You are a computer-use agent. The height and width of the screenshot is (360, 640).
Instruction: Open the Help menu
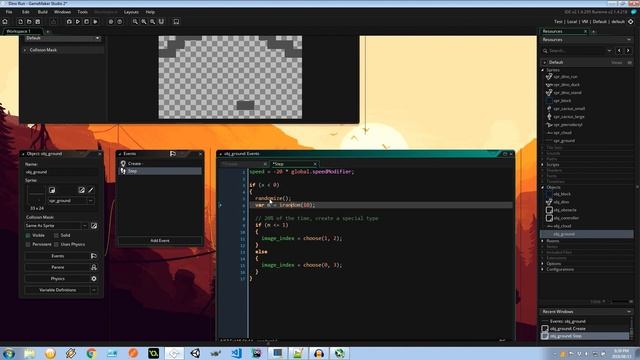(150, 12)
